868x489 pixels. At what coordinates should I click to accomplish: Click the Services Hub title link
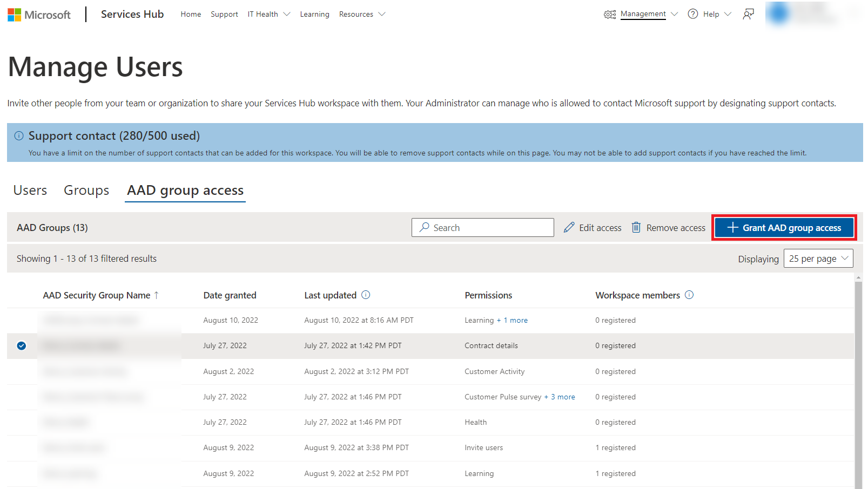(132, 15)
